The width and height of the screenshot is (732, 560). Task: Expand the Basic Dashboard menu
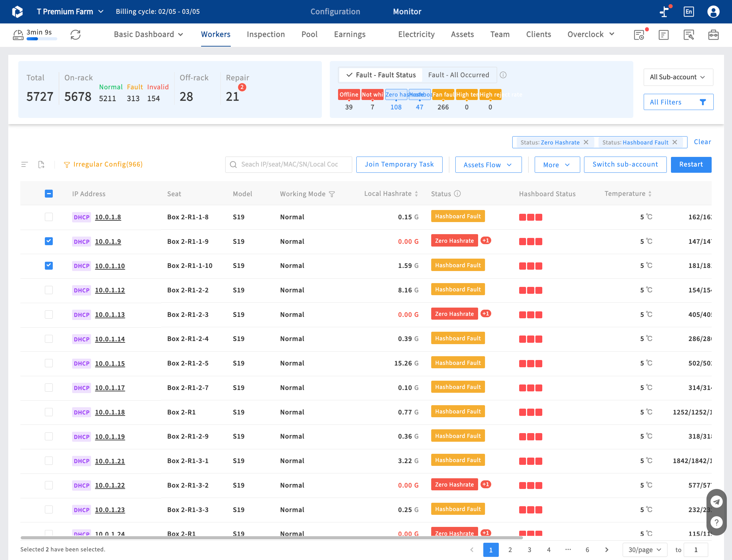[148, 34]
